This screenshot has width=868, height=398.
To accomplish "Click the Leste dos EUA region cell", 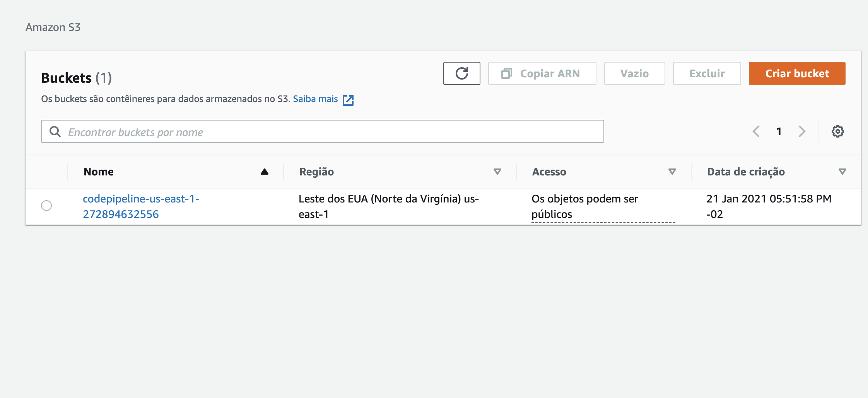I will [388, 206].
